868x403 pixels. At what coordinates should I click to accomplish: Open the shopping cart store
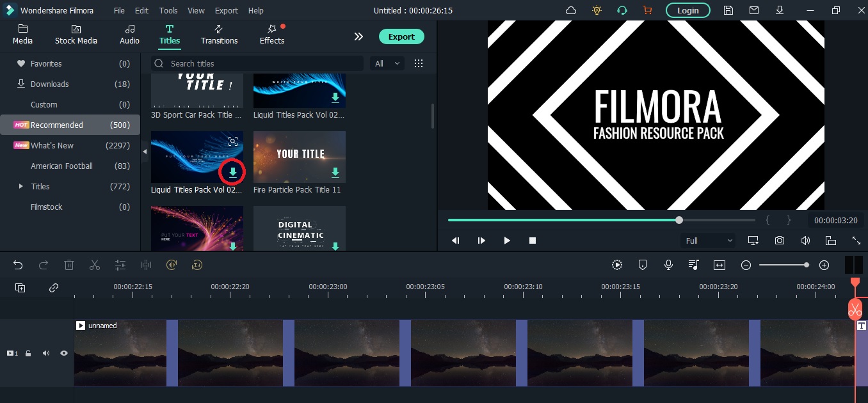(x=647, y=10)
